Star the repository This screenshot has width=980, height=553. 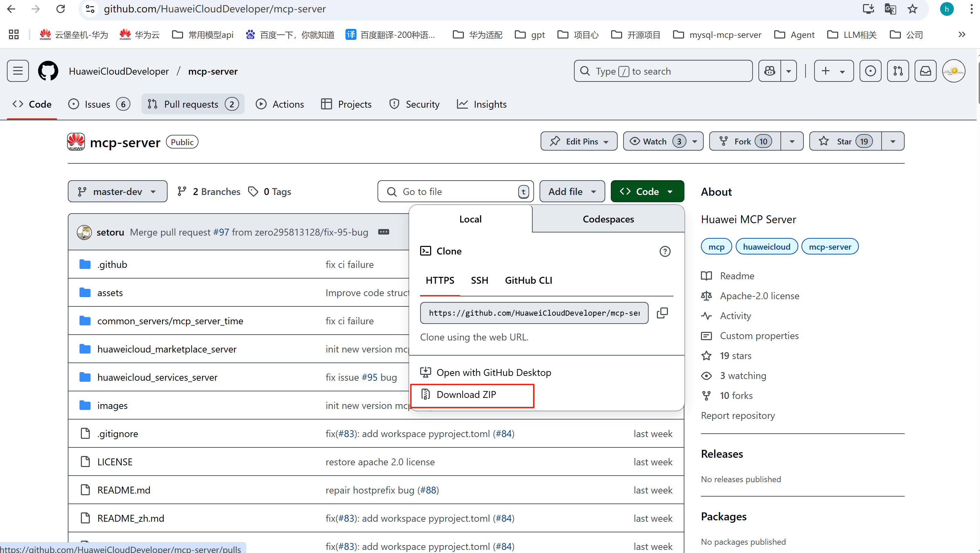coord(845,141)
